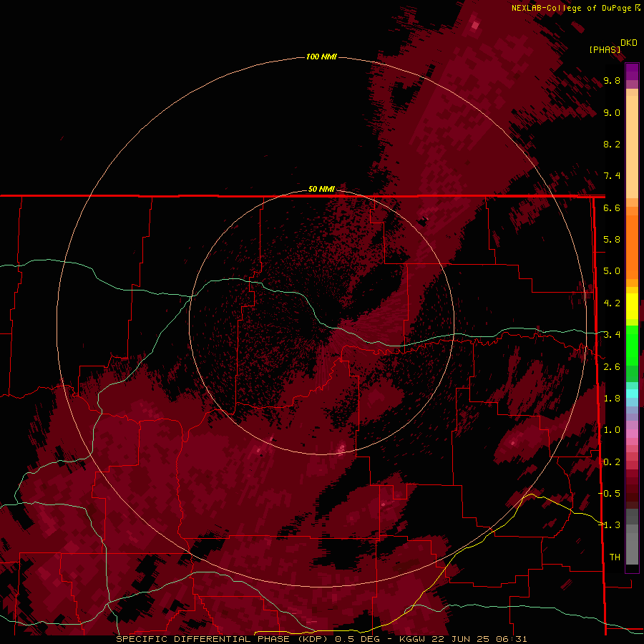Click the [PHAS] legend label
The width and height of the screenshot is (644, 644).
pyautogui.click(x=605, y=49)
